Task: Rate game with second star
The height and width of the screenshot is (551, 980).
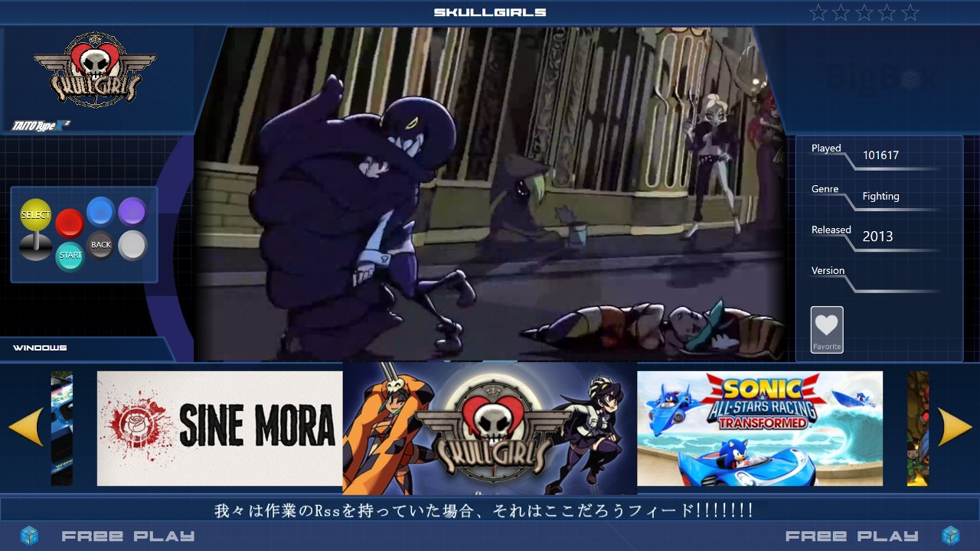Action: point(841,12)
